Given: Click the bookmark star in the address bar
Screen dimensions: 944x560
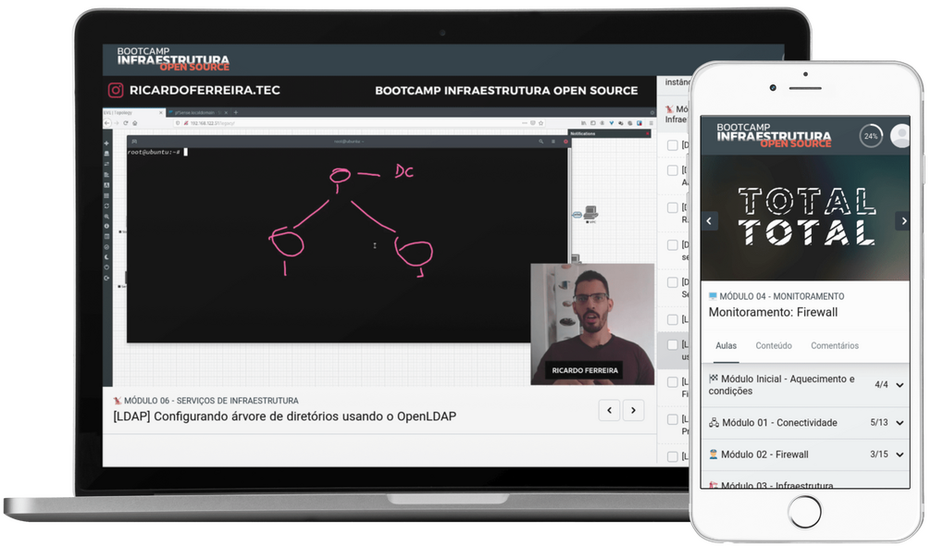Looking at the screenshot, I should click(x=540, y=123).
